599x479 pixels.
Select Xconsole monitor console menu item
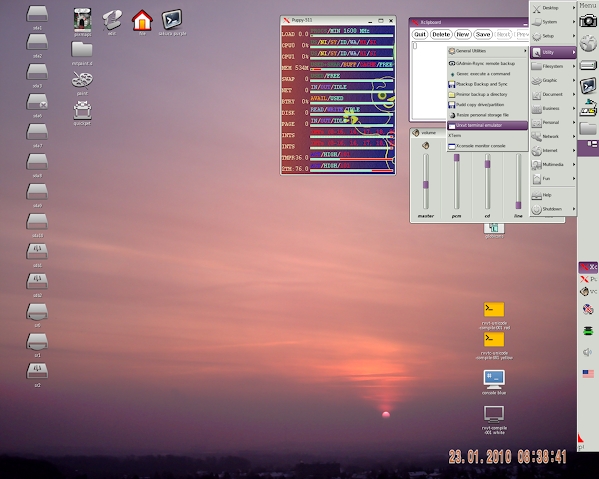487,146
